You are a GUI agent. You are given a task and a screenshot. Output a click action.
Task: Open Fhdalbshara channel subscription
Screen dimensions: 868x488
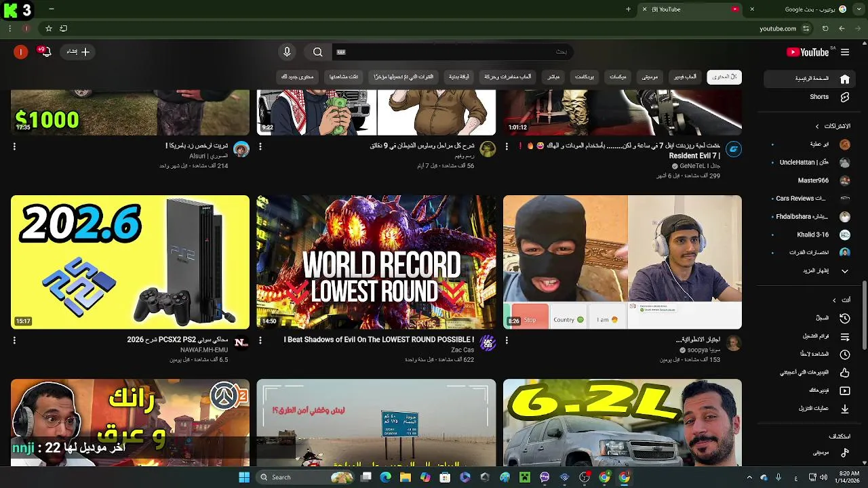[x=811, y=217]
